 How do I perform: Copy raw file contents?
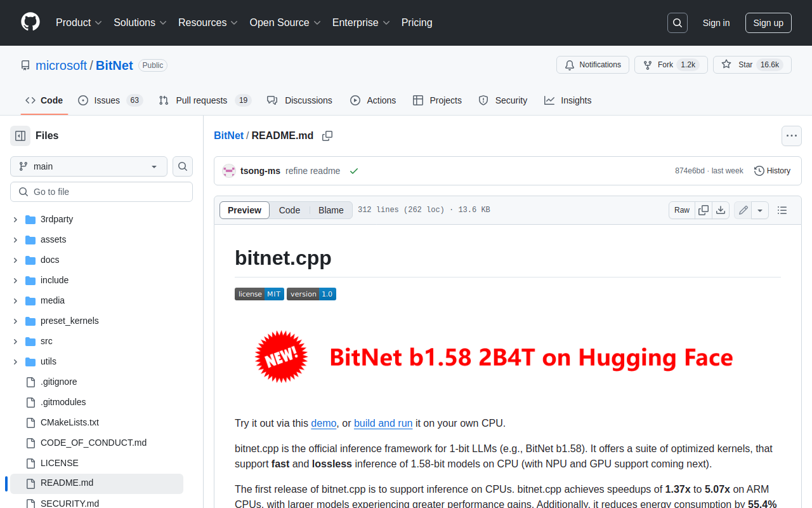click(x=704, y=210)
